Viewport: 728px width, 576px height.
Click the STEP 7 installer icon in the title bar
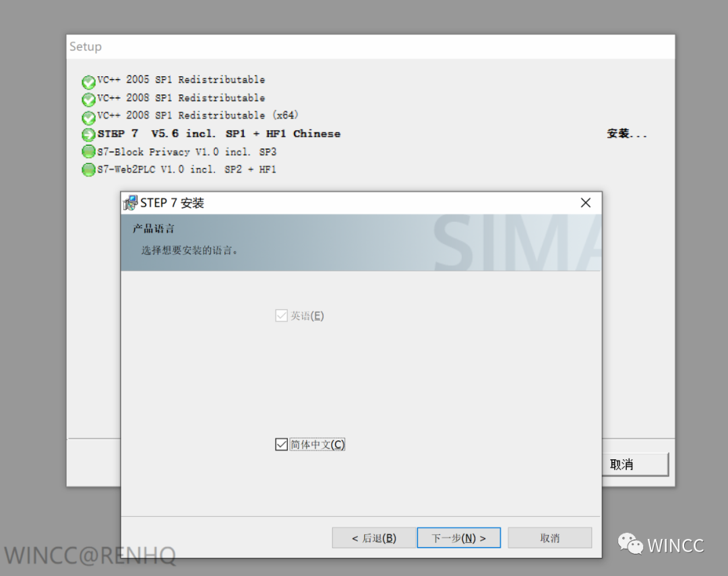pyautogui.click(x=131, y=203)
